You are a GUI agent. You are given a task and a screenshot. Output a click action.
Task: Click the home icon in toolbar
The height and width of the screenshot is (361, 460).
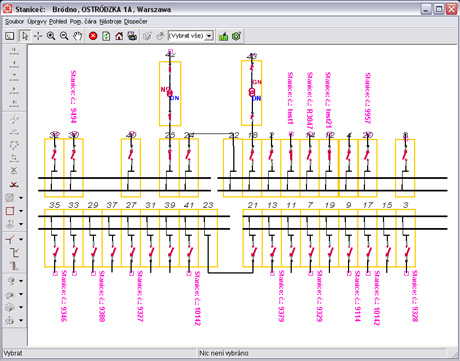pos(119,36)
